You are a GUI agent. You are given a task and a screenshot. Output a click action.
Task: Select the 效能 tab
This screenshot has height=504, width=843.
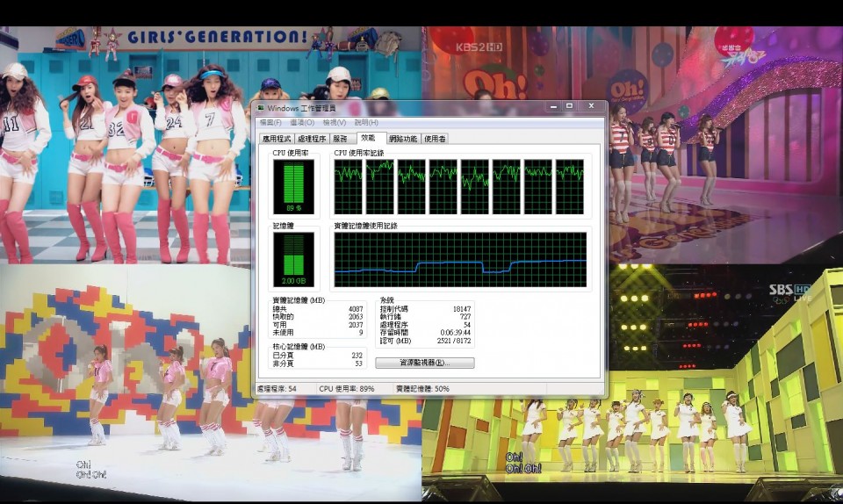369,138
